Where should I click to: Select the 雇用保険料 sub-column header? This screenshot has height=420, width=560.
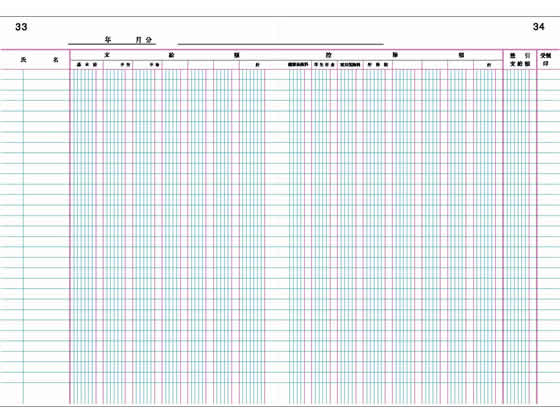point(350,65)
